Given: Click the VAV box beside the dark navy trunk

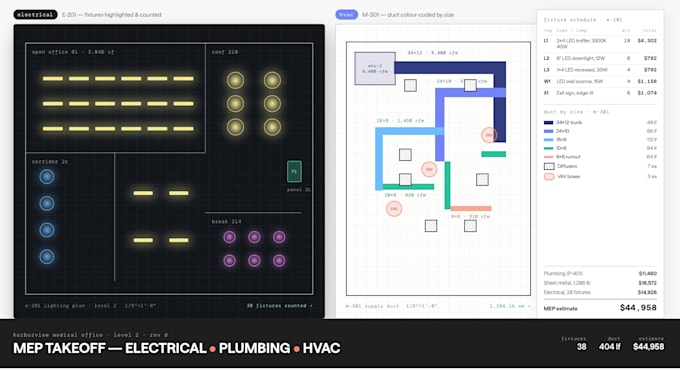Looking at the screenshot, I should pos(489,135).
